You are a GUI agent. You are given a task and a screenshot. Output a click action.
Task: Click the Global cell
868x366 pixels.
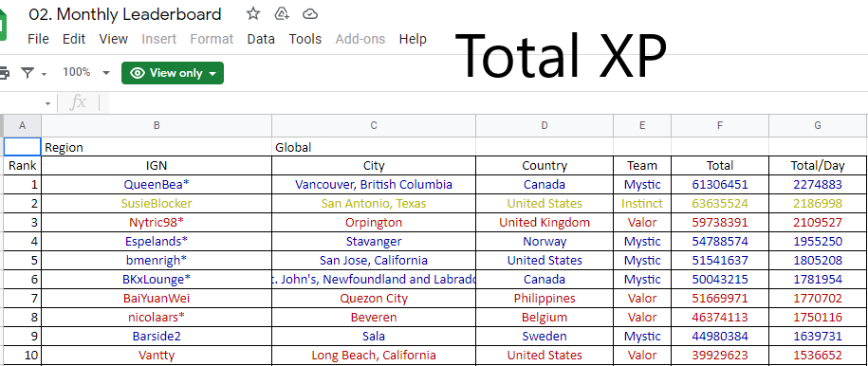click(374, 147)
